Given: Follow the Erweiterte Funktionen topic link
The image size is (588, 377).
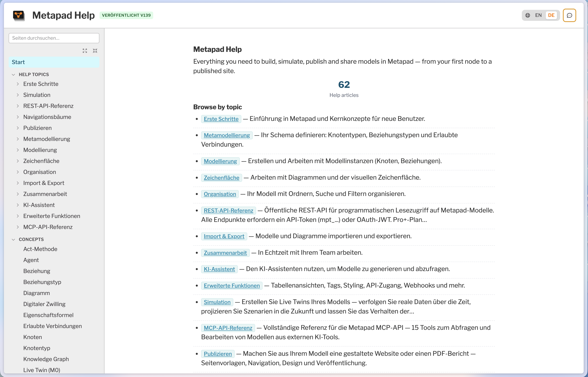Looking at the screenshot, I should (x=232, y=286).
